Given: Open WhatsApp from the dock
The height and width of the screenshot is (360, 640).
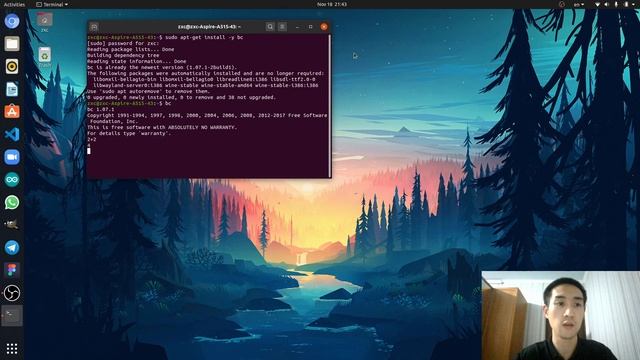Looking at the screenshot, I should pos(12,202).
